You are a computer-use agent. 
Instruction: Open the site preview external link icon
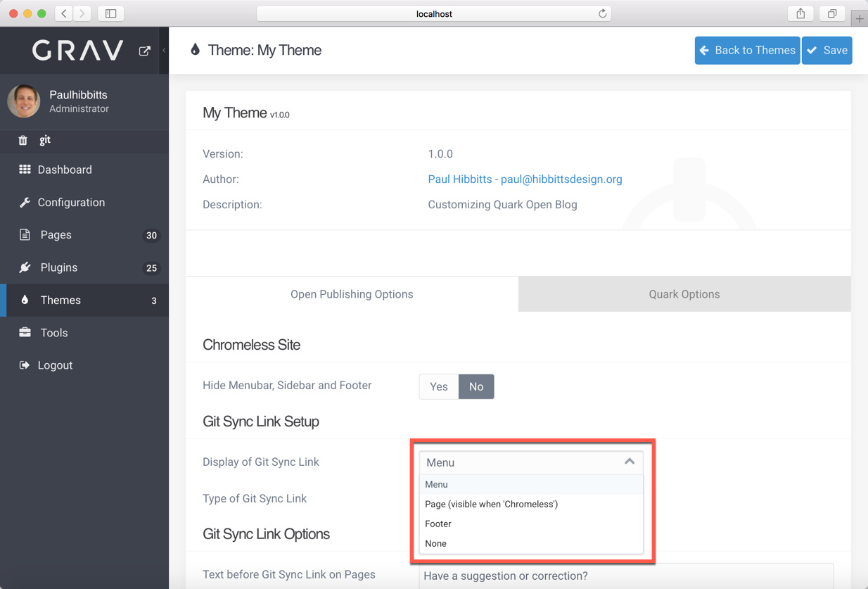[x=145, y=51]
